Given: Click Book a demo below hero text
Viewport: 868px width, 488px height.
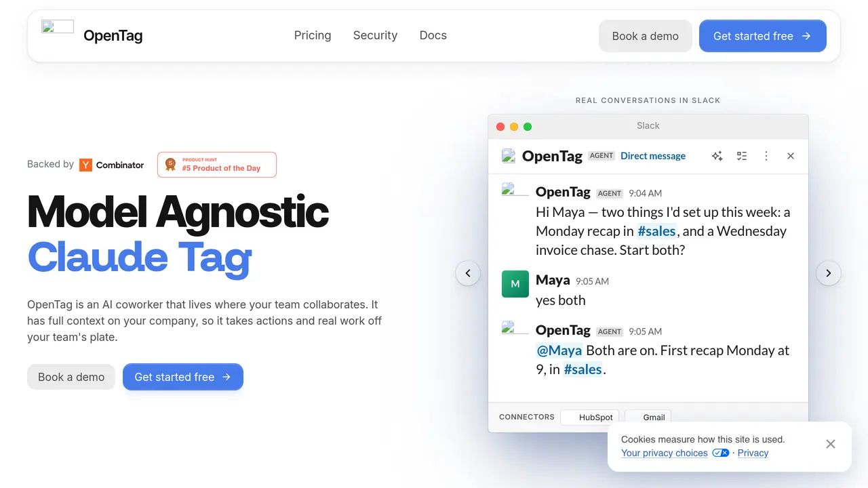Looking at the screenshot, I should 71,377.
